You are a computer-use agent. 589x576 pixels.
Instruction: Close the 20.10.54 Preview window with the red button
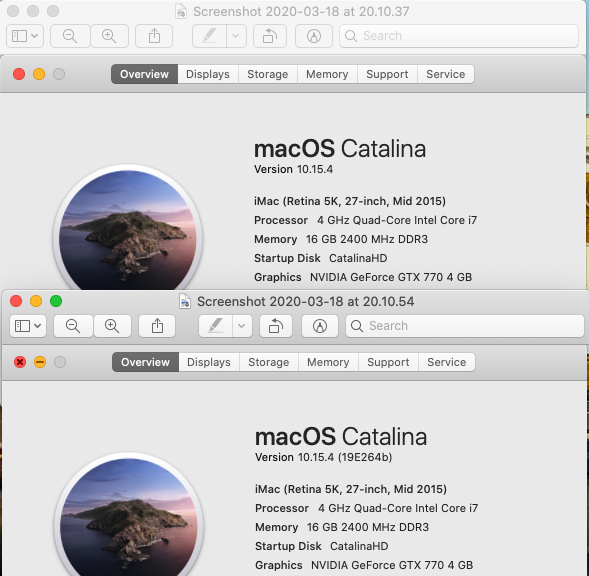click(16, 301)
